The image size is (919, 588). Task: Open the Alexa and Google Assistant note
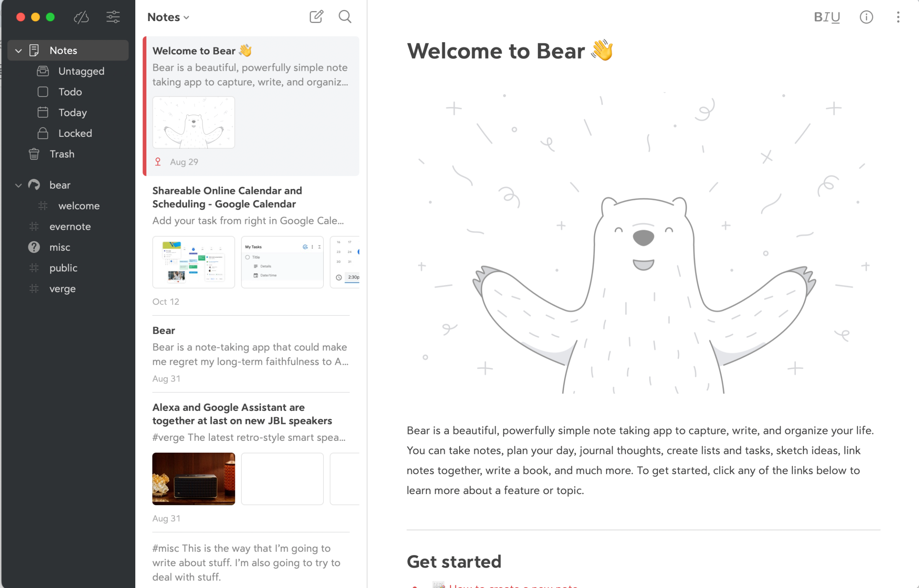tap(251, 462)
